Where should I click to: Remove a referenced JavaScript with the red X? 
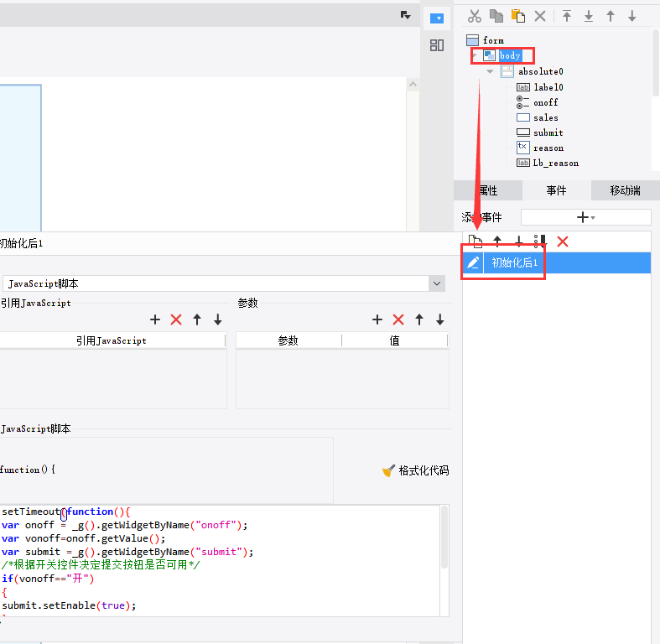tap(176, 319)
